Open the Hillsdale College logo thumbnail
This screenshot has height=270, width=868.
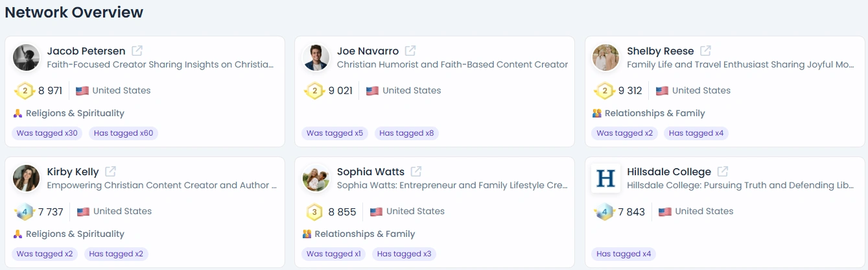[x=606, y=178]
